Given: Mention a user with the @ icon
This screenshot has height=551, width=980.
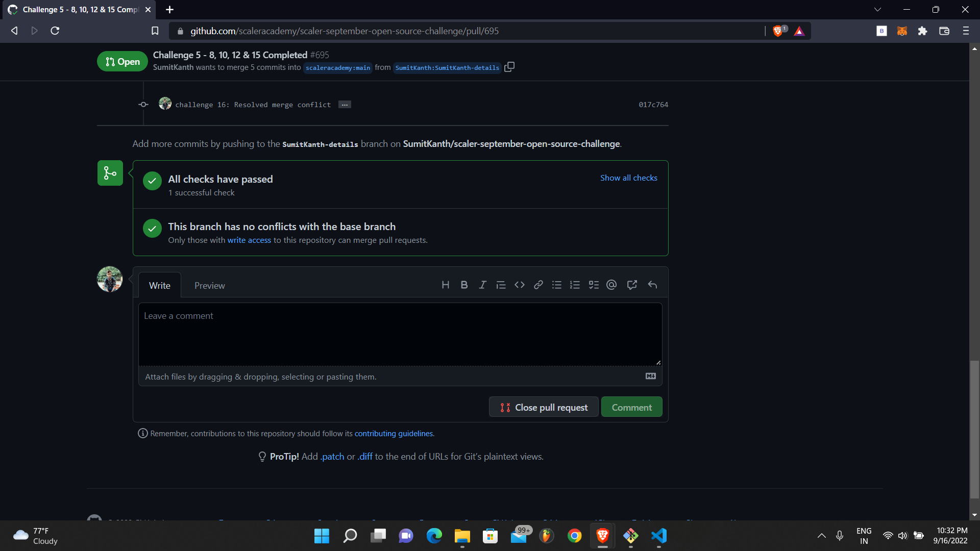Looking at the screenshot, I should (611, 285).
